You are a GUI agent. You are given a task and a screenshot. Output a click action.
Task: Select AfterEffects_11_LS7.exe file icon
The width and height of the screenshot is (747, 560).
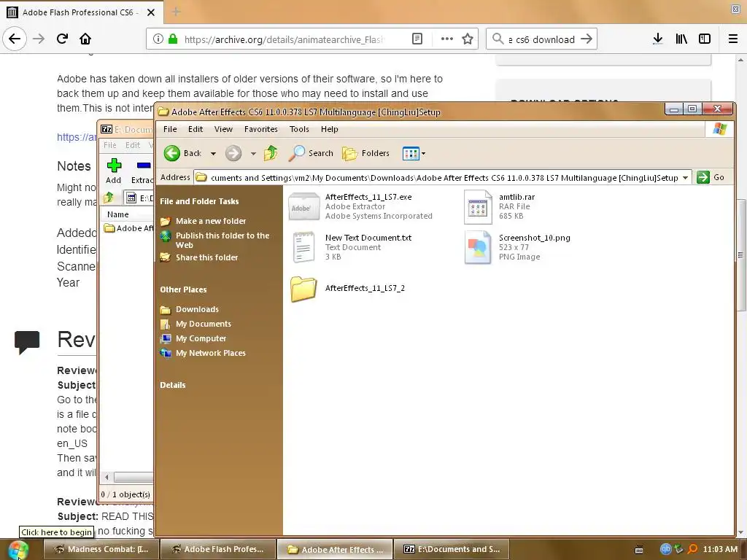(x=304, y=206)
